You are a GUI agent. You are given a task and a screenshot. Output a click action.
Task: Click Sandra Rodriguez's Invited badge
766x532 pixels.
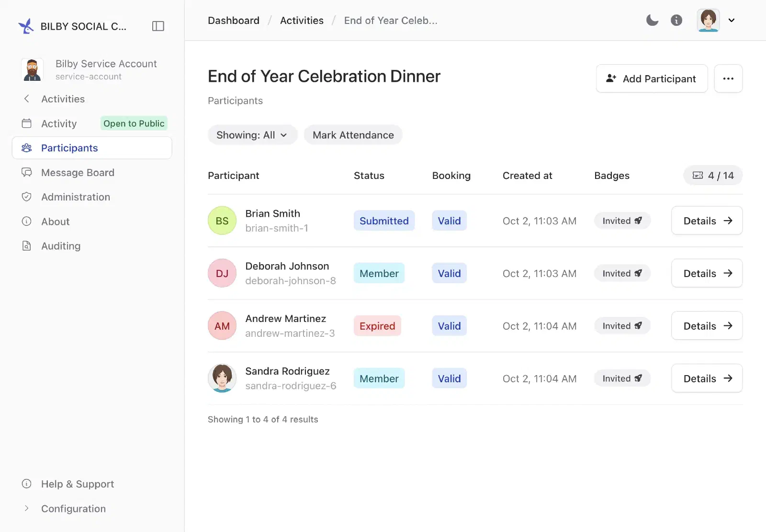tap(622, 378)
